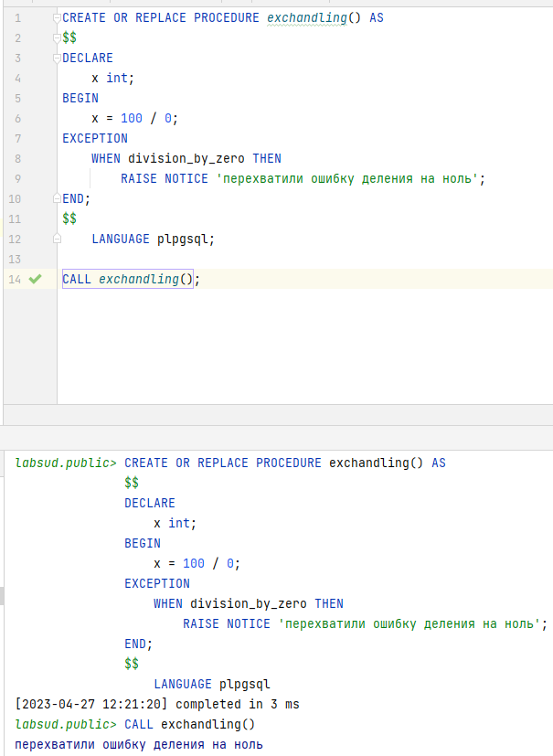Screen dimensions: 553x756
Task: Toggle fold end marker beside END; on line 10
Action: click(x=57, y=198)
